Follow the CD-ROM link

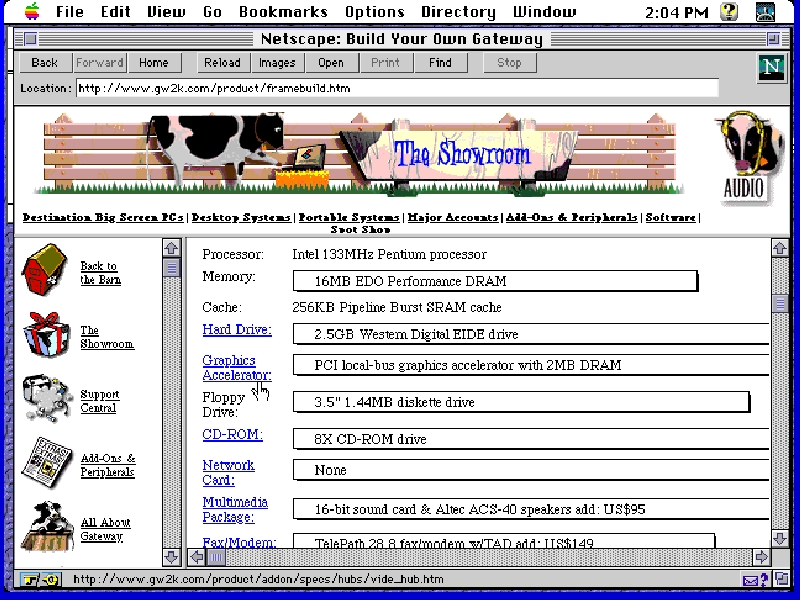pyautogui.click(x=233, y=435)
